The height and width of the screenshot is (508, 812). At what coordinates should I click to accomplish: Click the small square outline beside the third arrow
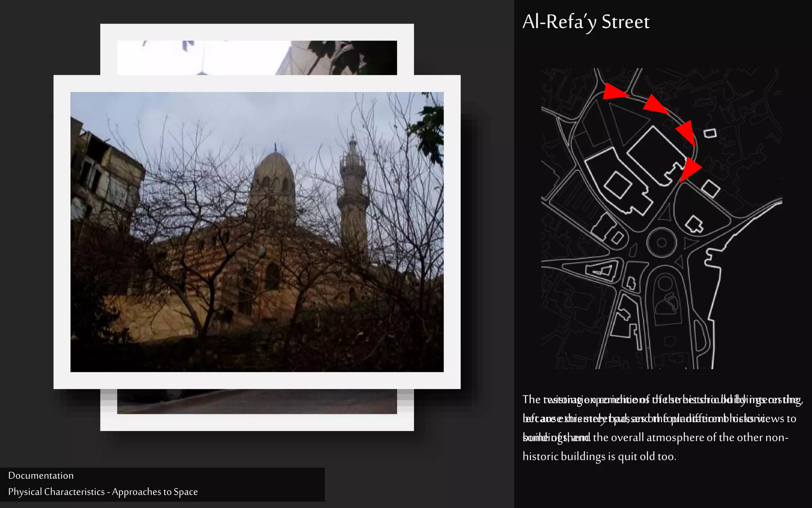coord(710,133)
